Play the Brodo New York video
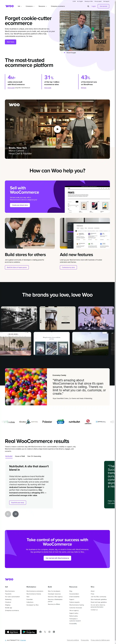The image size is (116, 644). tap(57, 129)
